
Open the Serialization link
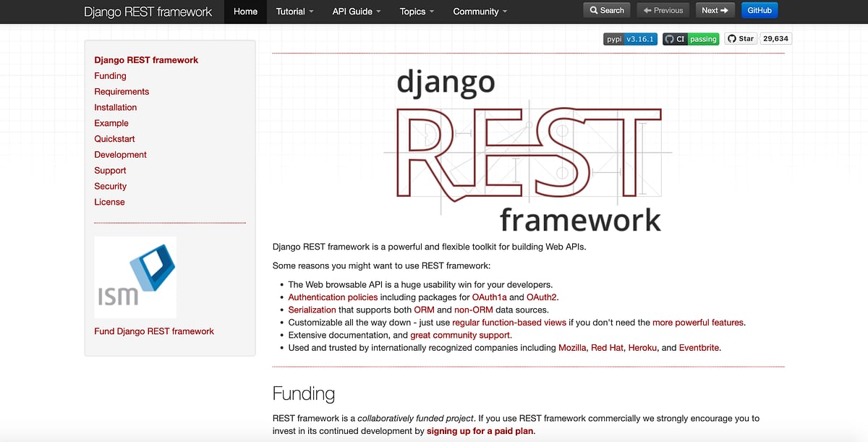(x=312, y=310)
